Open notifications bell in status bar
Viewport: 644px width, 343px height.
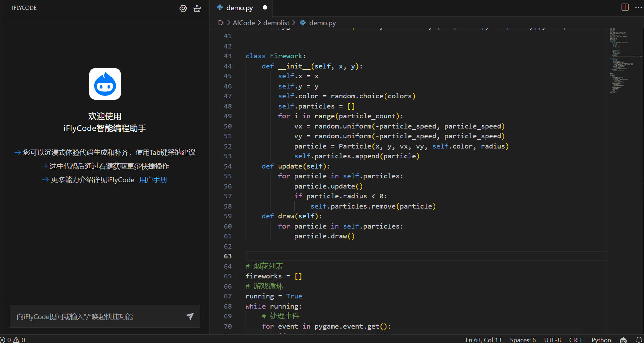pyautogui.click(x=639, y=339)
